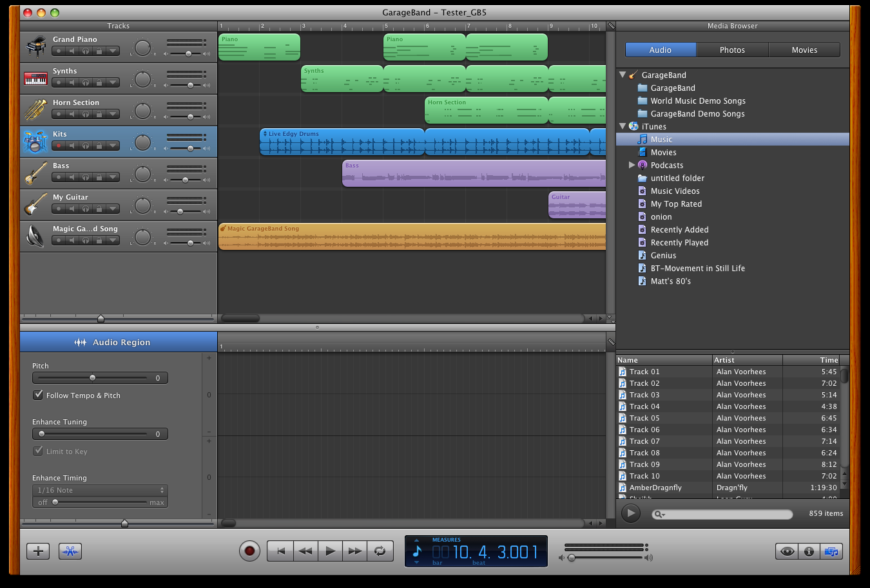Switch to the Audio tab

click(661, 50)
